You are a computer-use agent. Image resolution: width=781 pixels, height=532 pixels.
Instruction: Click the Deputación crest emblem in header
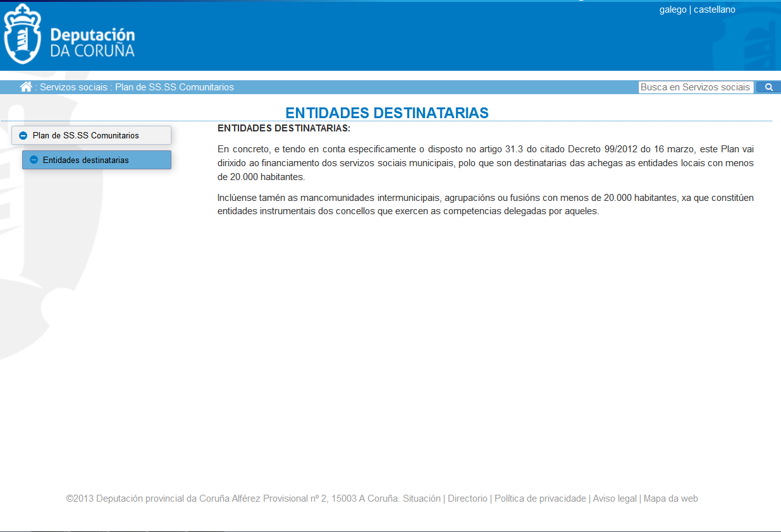pos(23,34)
